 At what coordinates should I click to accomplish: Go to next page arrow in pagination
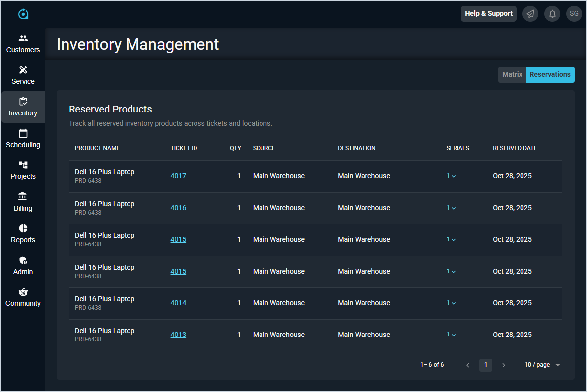click(504, 365)
